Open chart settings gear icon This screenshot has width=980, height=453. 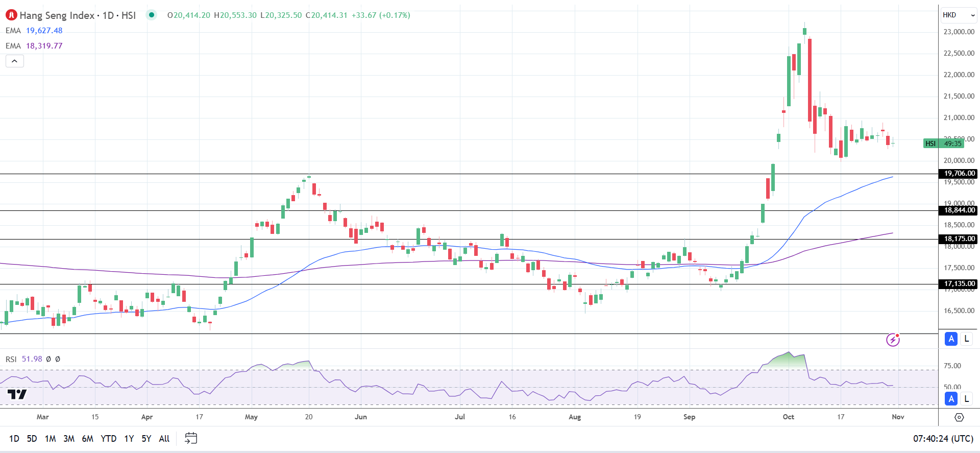[959, 417]
